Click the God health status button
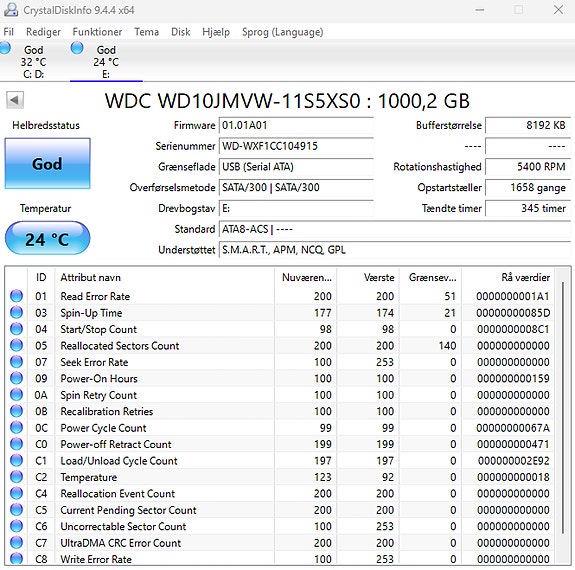This screenshot has height=570, width=575. click(x=47, y=164)
